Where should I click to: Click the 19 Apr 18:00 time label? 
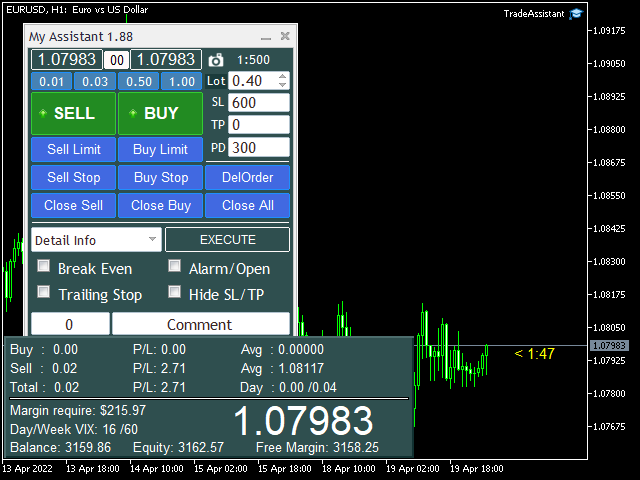pos(476,469)
